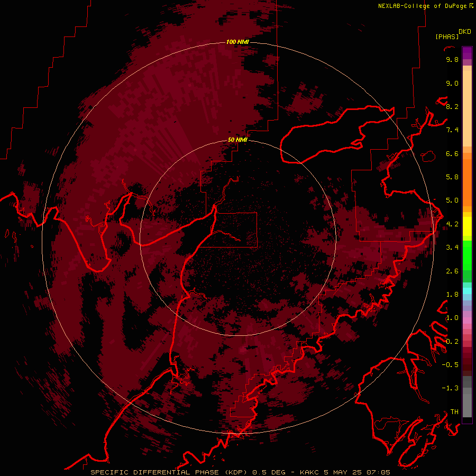476x476 pixels.
Task: Click the 7.4 value on the color scale
Action: click(x=452, y=130)
